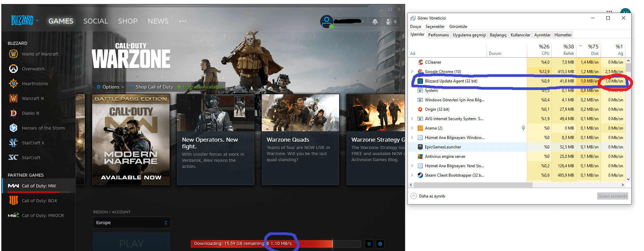Open Diablo III game page
This screenshot has height=251, width=644.
click(24, 113)
